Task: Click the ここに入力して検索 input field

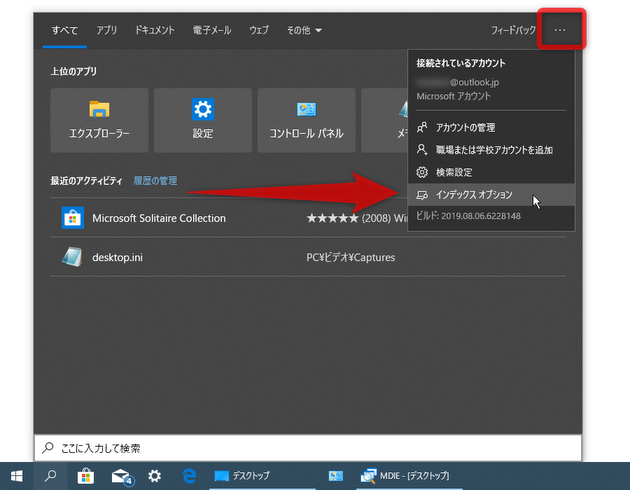Action: 308,448
